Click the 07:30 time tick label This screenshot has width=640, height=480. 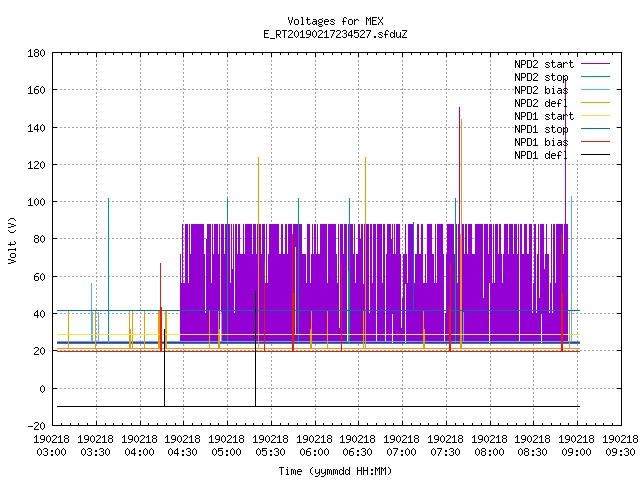445,452
